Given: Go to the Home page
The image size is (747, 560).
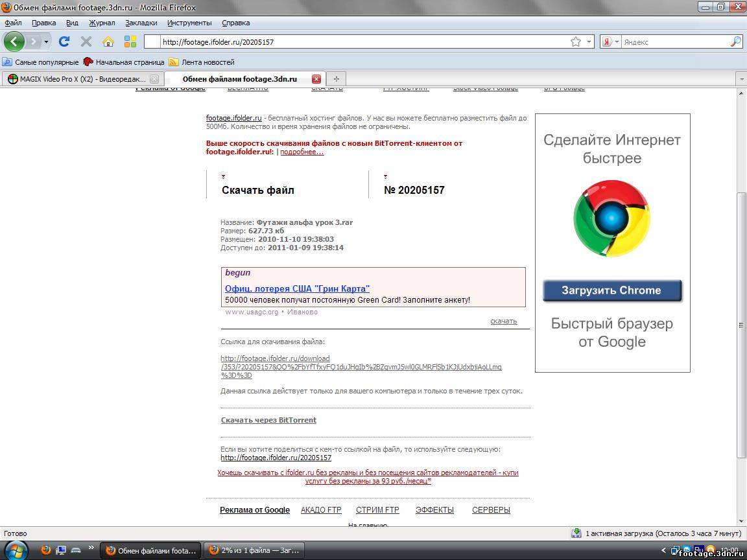Looking at the screenshot, I should click(108, 42).
